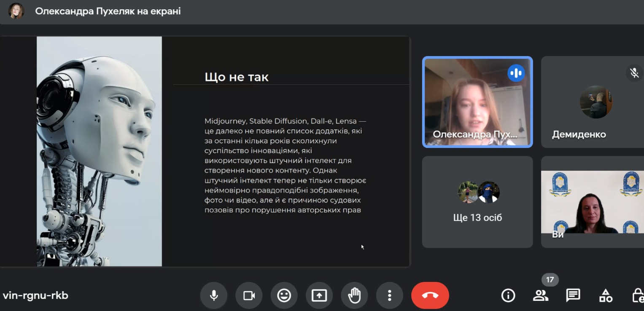Open meeting details info icon
The image size is (644, 311).
point(508,295)
